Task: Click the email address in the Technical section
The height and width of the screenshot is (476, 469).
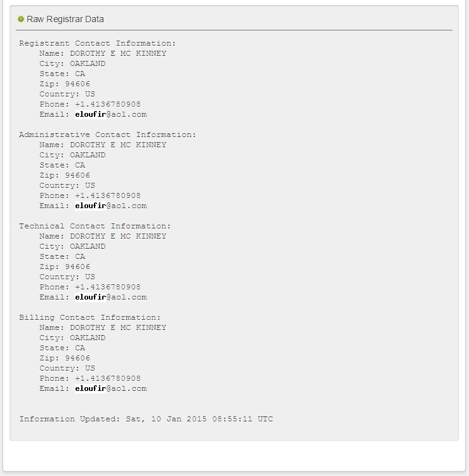Action: pyautogui.click(x=110, y=297)
